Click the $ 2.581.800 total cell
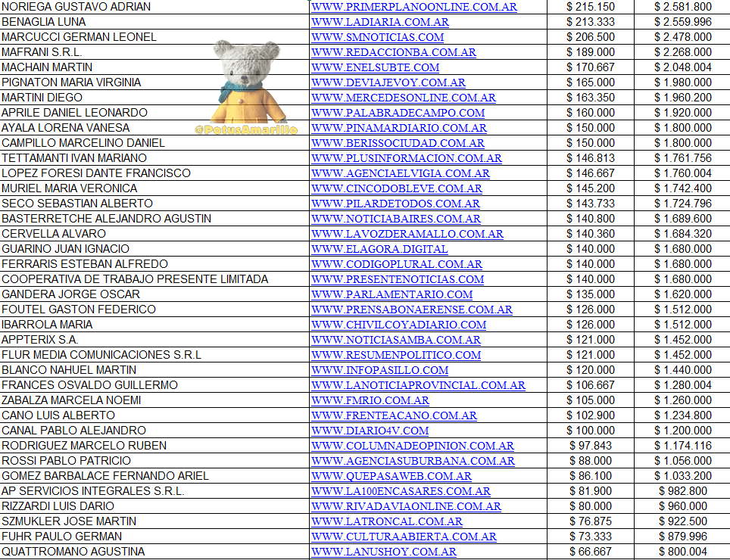Viewport: 730px width, 560px height. click(x=682, y=7)
